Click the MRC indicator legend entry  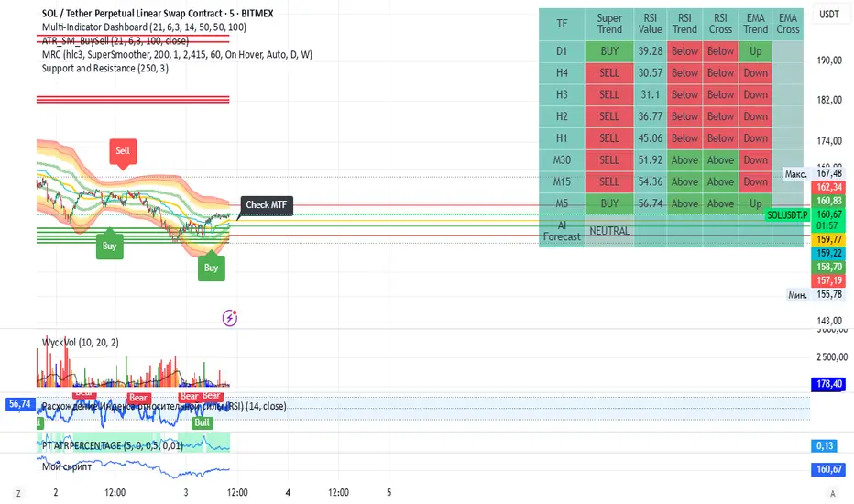click(x=177, y=54)
